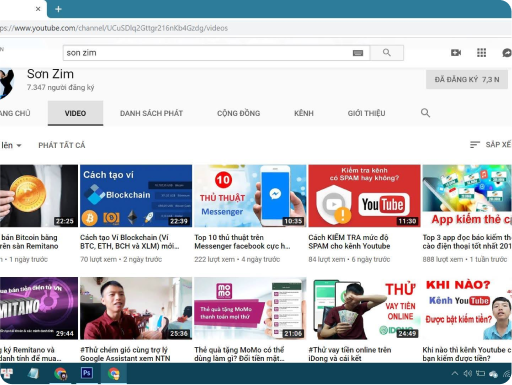Open video title 'Top 3 app đọc báo kiếm thẻ'
This screenshot has height=385, width=512.
click(x=467, y=242)
